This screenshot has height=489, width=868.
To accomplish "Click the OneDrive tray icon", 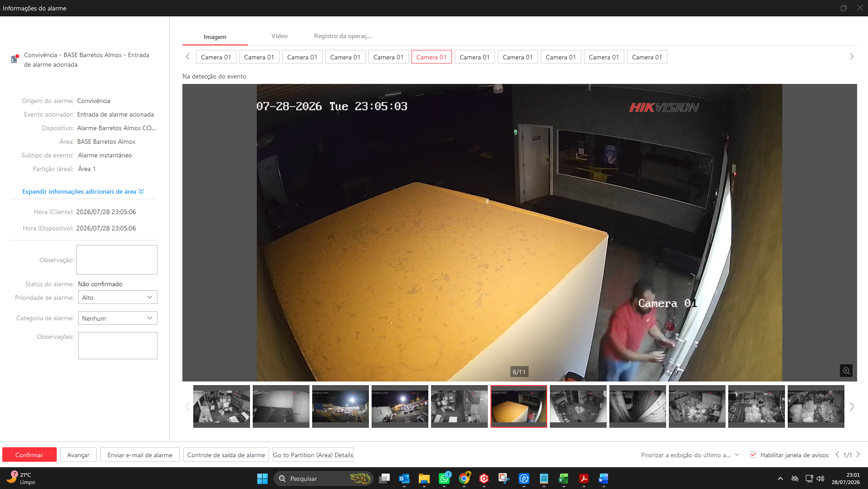I will pyautogui.click(x=795, y=479).
